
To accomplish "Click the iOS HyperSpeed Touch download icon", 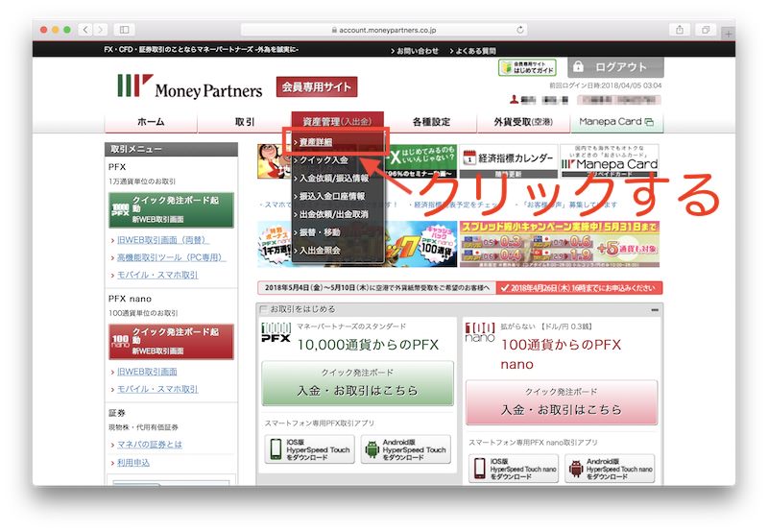I will click(309, 449).
